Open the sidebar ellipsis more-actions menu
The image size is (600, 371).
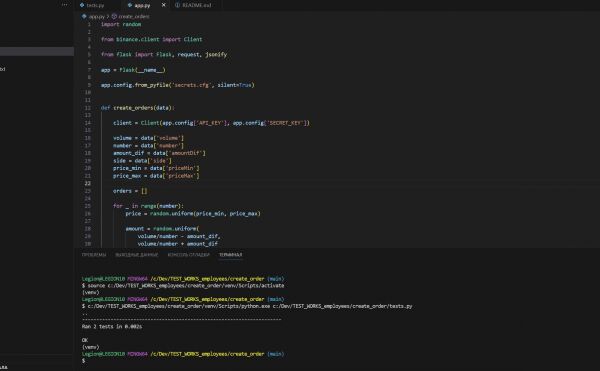pyautogui.click(x=65, y=5)
